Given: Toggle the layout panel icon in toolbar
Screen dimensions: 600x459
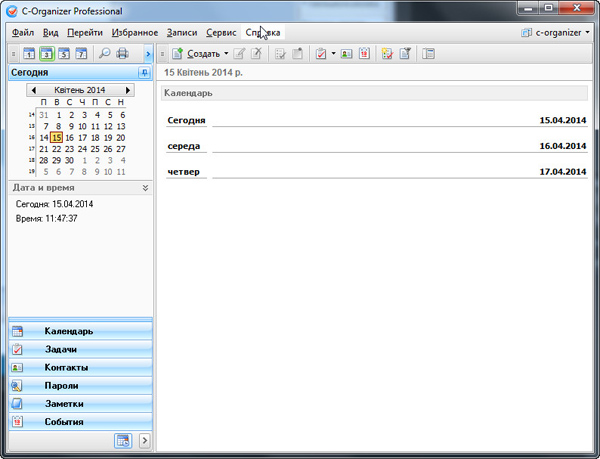Looking at the screenshot, I should click(429, 53).
